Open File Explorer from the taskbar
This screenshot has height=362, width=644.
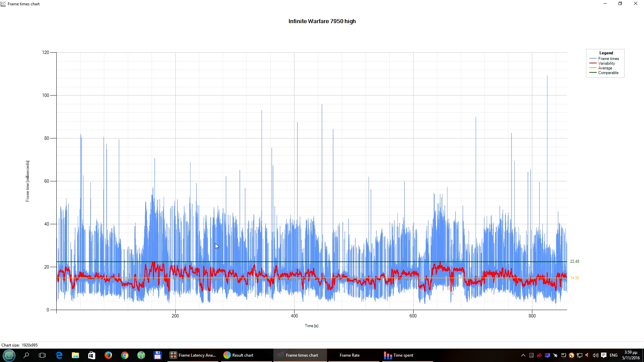click(75, 355)
